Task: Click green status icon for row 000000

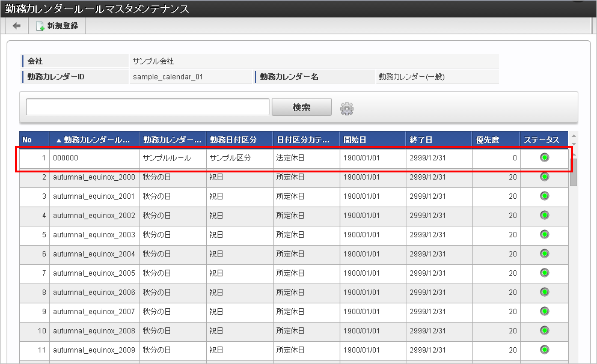Action: [545, 157]
